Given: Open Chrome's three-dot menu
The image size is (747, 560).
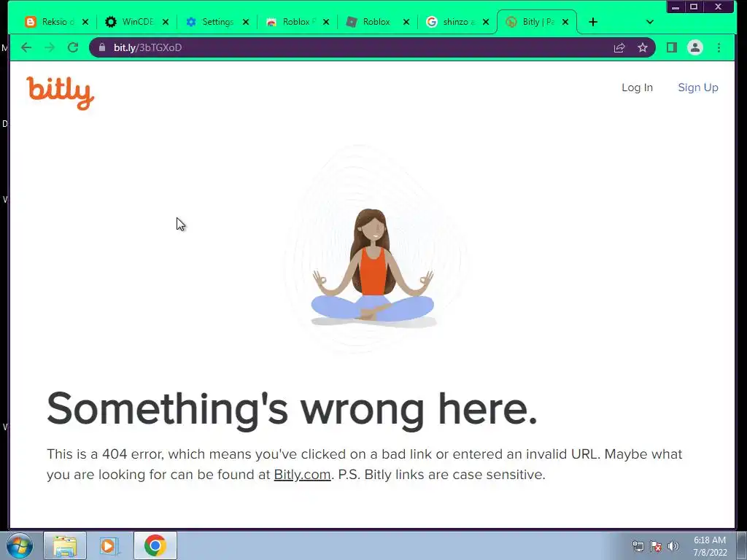Looking at the screenshot, I should [x=719, y=47].
